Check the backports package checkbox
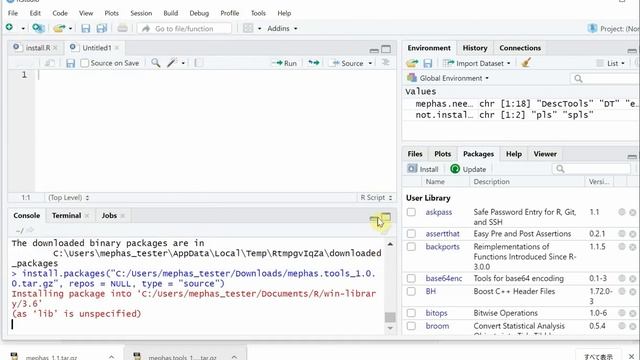This screenshot has height=360, width=640. (411, 247)
